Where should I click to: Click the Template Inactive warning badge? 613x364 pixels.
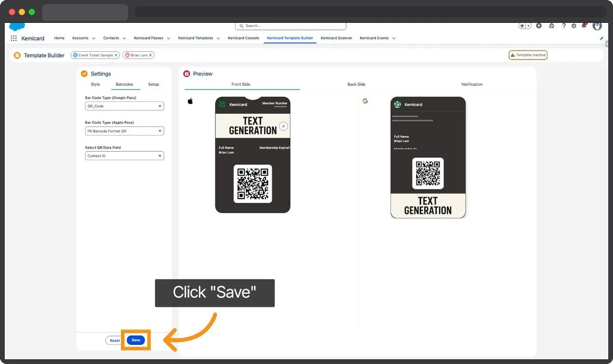coord(528,55)
